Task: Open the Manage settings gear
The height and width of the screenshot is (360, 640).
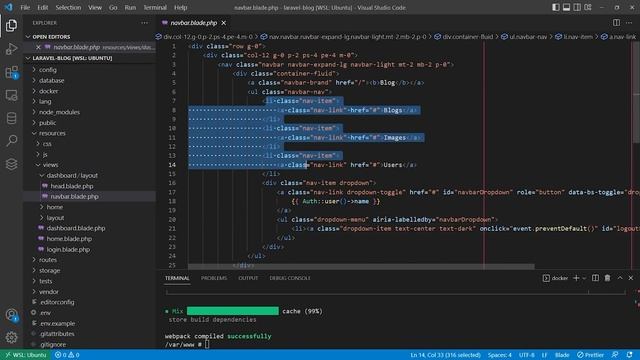Action: 11,337
